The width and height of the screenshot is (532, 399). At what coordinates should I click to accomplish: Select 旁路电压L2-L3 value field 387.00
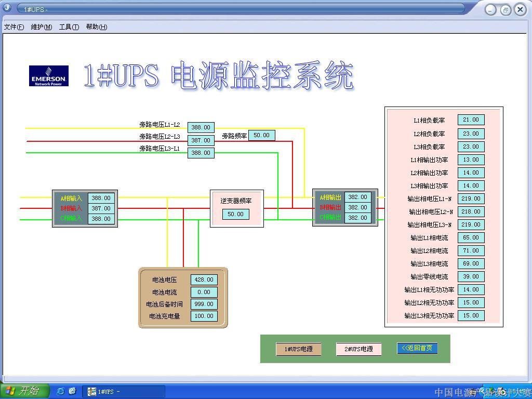201,140
